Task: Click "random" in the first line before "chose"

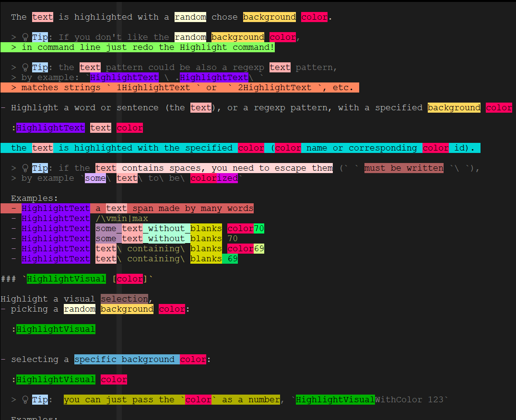Action: tap(190, 17)
